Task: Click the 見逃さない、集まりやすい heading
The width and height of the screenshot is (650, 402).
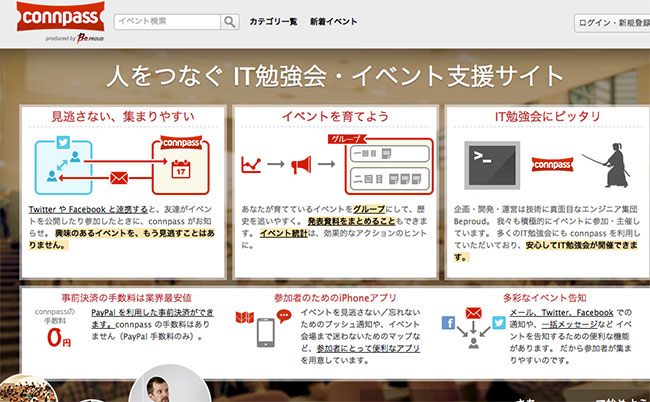Action: tap(123, 116)
